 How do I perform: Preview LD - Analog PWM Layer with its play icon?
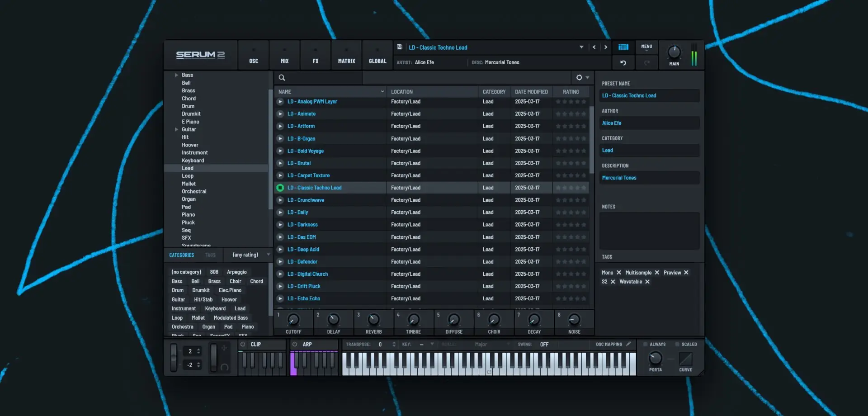(x=280, y=101)
